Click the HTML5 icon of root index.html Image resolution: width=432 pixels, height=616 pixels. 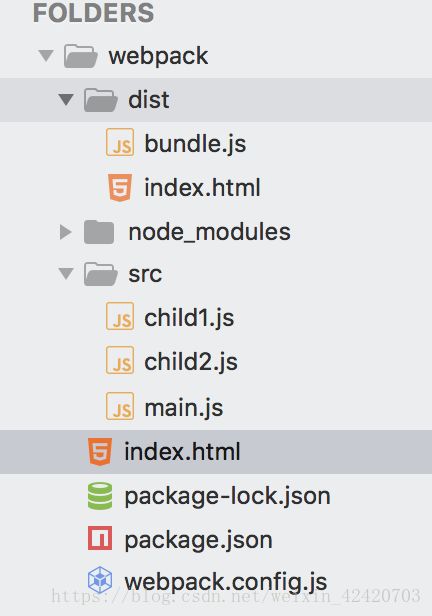[100, 451]
